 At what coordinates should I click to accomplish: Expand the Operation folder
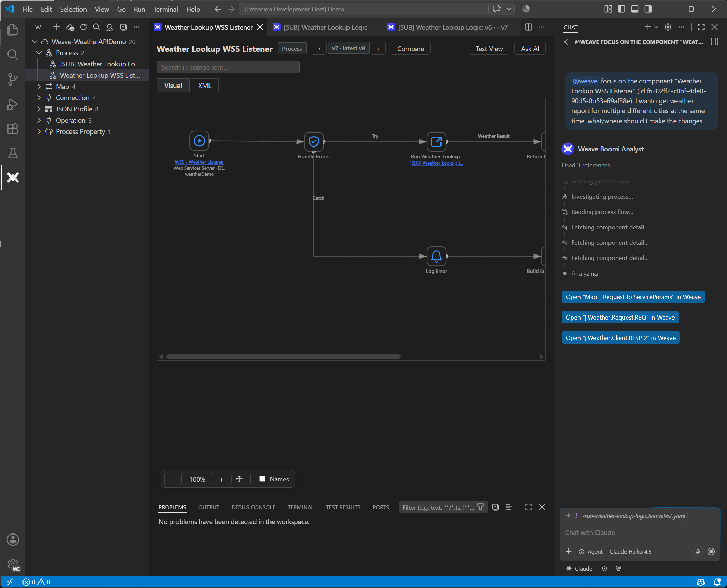pos(39,120)
